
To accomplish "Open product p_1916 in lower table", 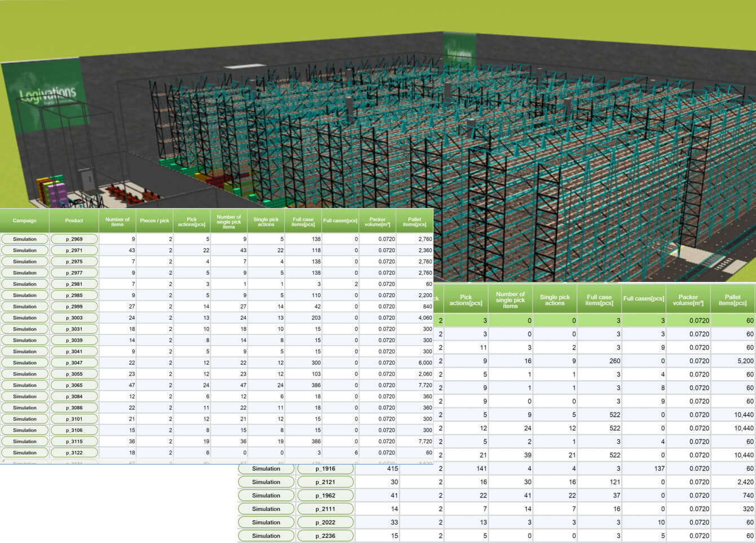I will click(x=325, y=469).
